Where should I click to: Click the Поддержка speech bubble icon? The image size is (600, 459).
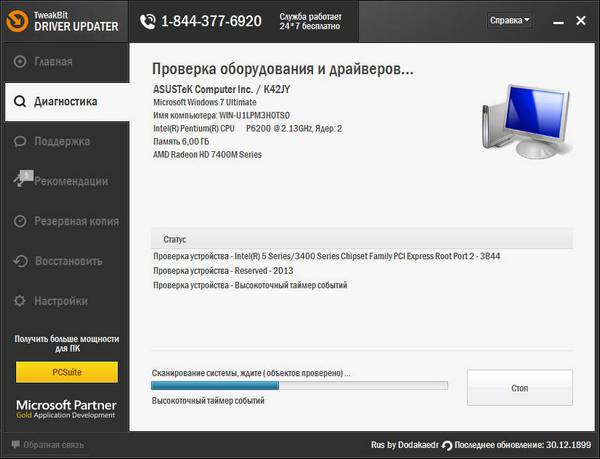(x=20, y=141)
